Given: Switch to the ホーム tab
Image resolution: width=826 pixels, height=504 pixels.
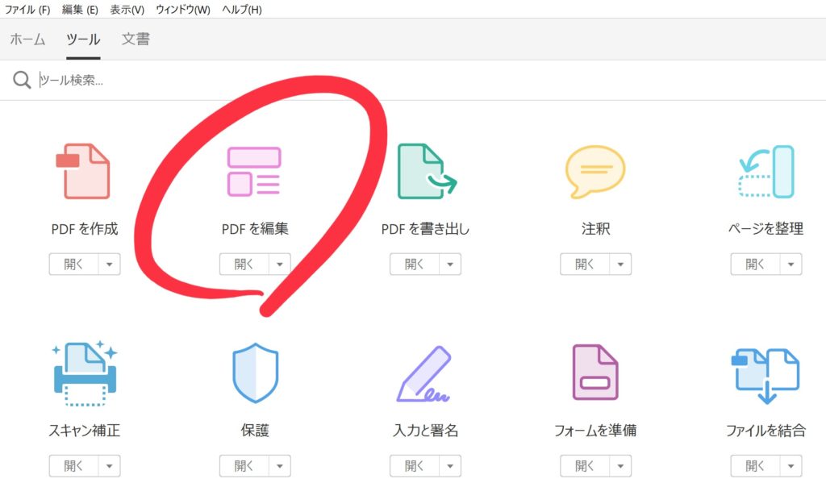Looking at the screenshot, I should 27,39.
